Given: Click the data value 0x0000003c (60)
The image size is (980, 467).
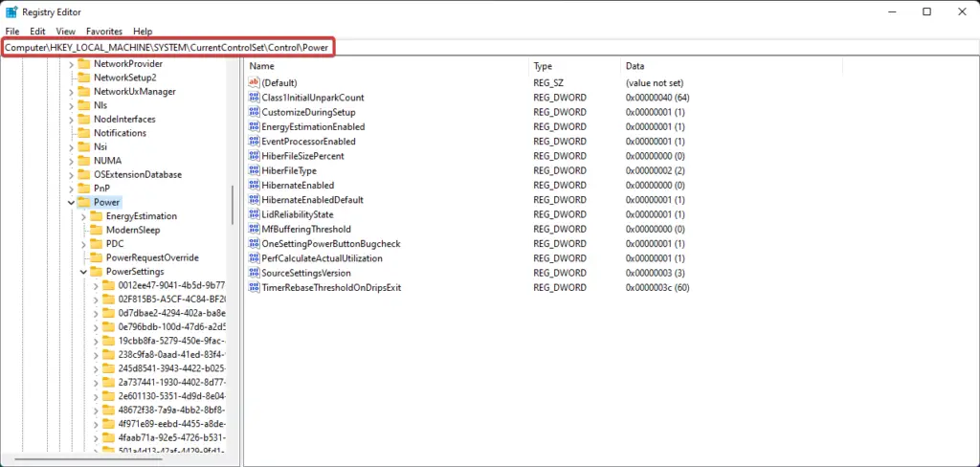Looking at the screenshot, I should (x=657, y=288).
